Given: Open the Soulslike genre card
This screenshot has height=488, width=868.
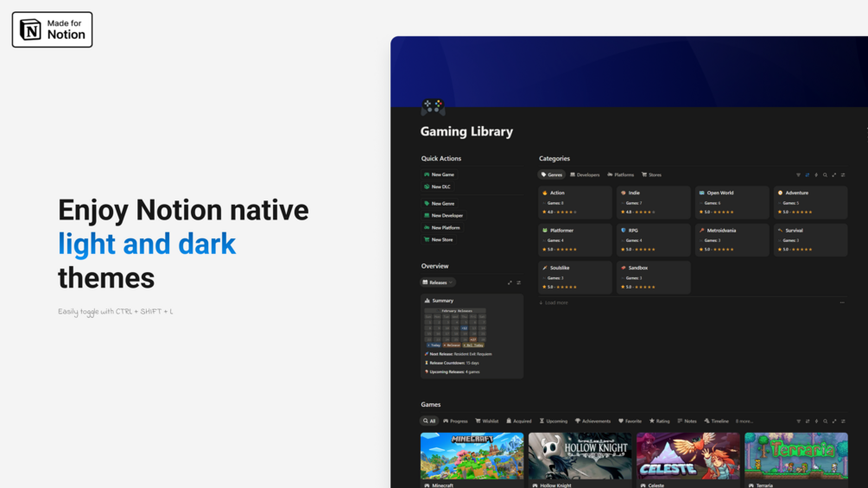Looking at the screenshot, I should (x=574, y=277).
